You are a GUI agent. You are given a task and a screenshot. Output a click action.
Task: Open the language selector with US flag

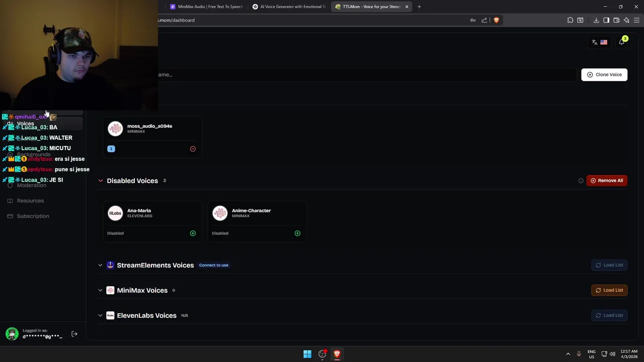pos(599,42)
